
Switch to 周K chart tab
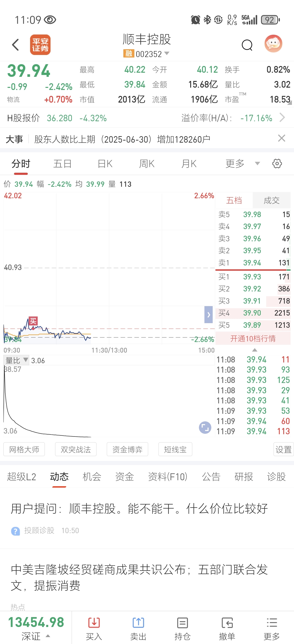click(147, 164)
